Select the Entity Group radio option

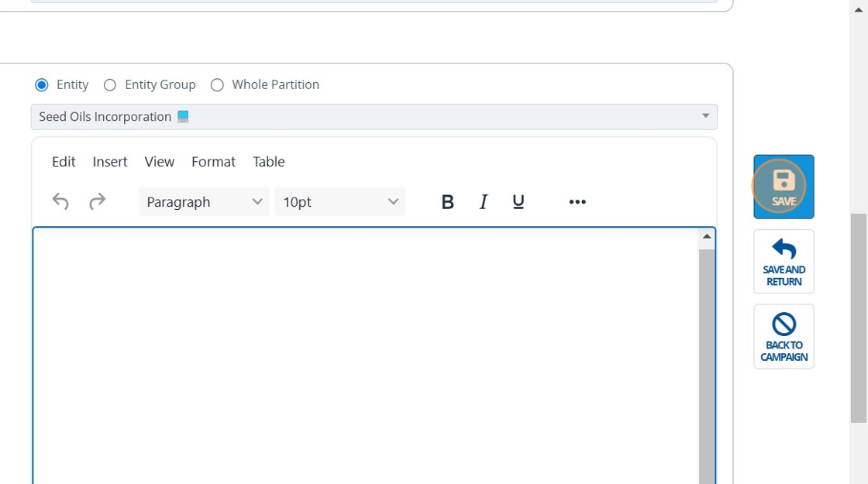coord(110,85)
